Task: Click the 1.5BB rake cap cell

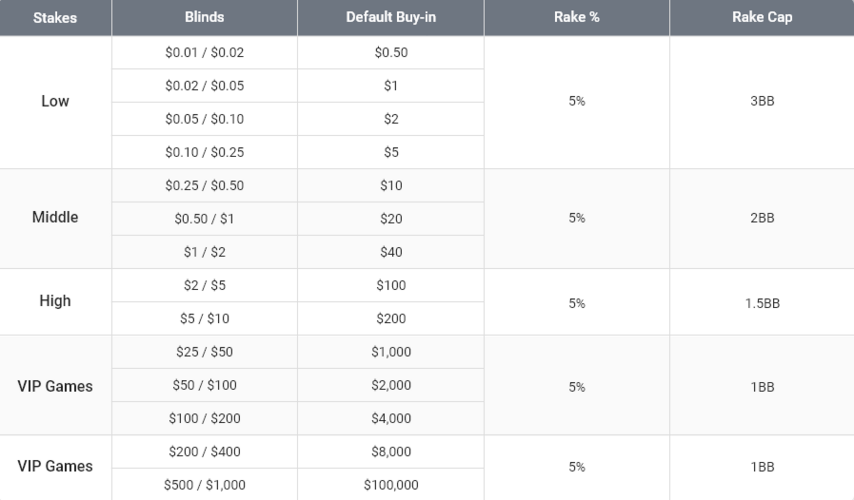Action: coord(762,303)
